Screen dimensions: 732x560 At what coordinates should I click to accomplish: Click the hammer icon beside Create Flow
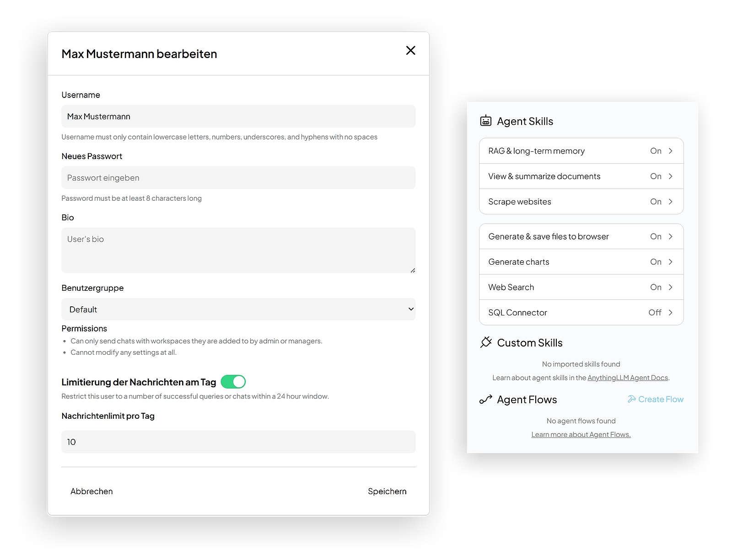(x=631, y=399)
